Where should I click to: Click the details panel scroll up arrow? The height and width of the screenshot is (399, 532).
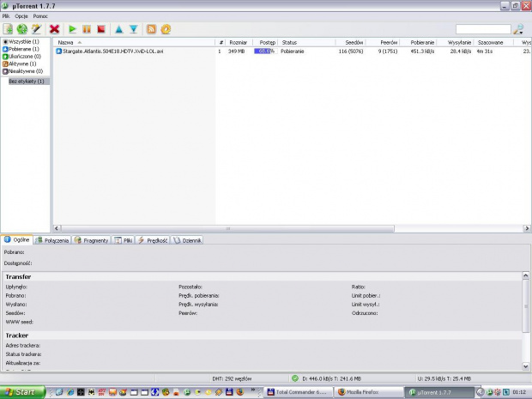coord(525,275)
